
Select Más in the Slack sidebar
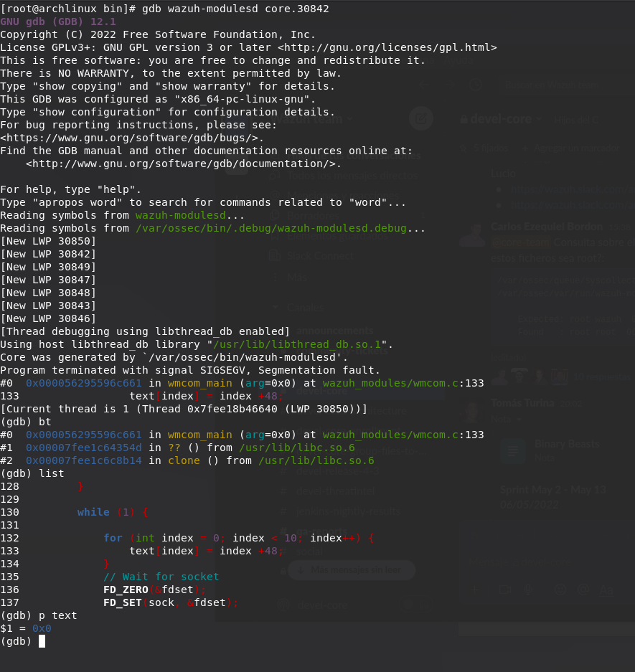296,276
